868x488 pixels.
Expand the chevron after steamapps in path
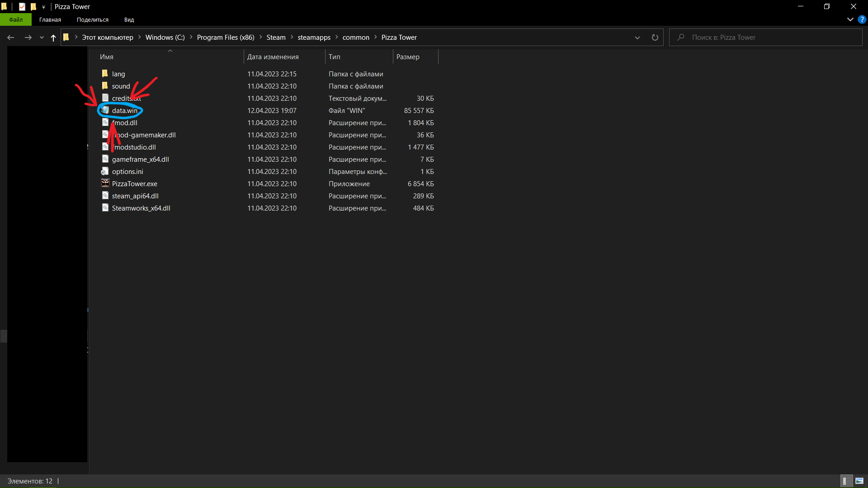point(337,38)
